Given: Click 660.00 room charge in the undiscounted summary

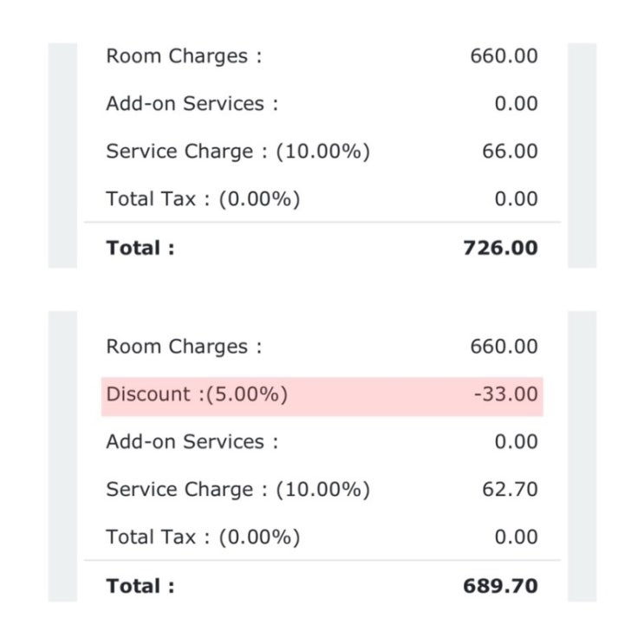Looking at the screenshot, I should pos(504,56).
